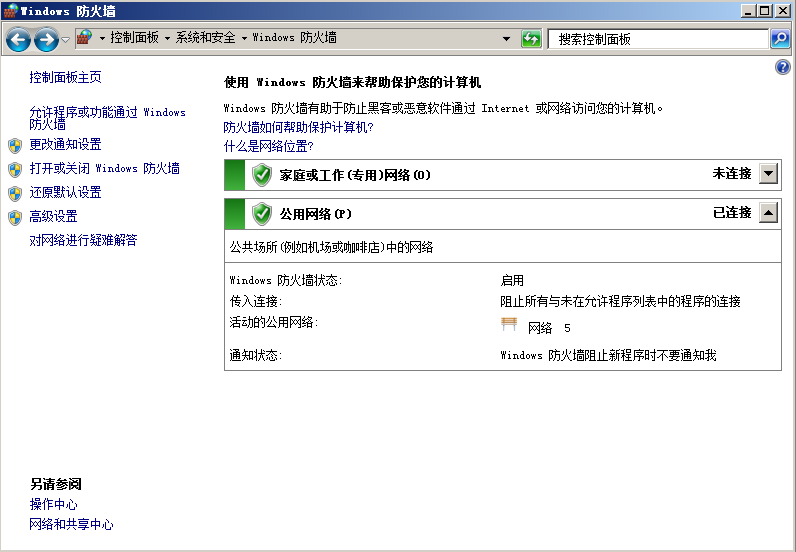
Task: Expand the 家庭或工作(专用)网络 section arrow
Action: coord(767,174)
